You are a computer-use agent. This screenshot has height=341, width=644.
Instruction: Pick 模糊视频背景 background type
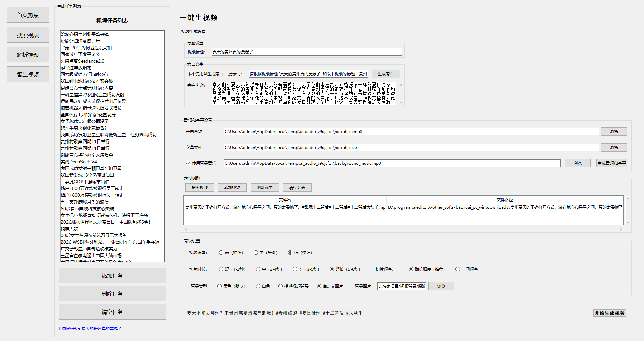click(x=280, y=286)
